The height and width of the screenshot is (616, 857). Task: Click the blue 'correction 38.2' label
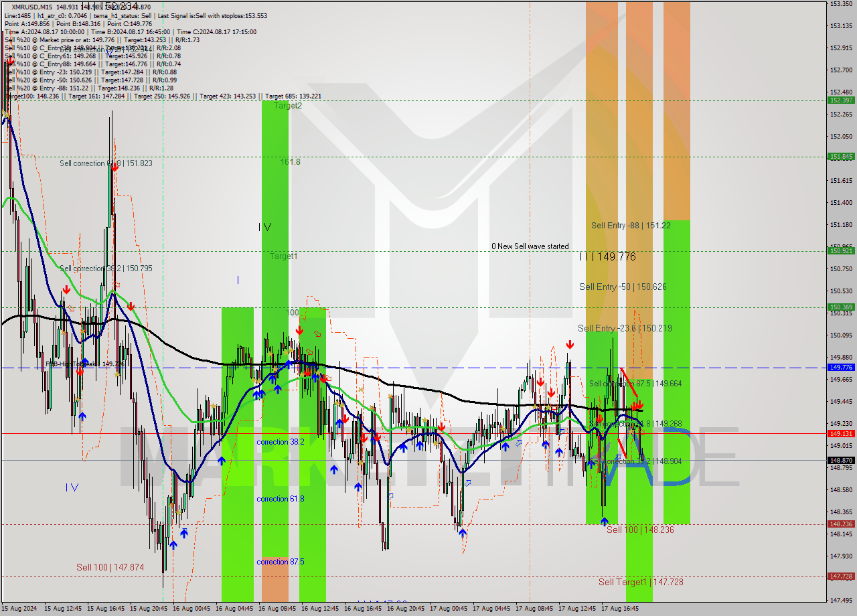click(x=281, y=442)
